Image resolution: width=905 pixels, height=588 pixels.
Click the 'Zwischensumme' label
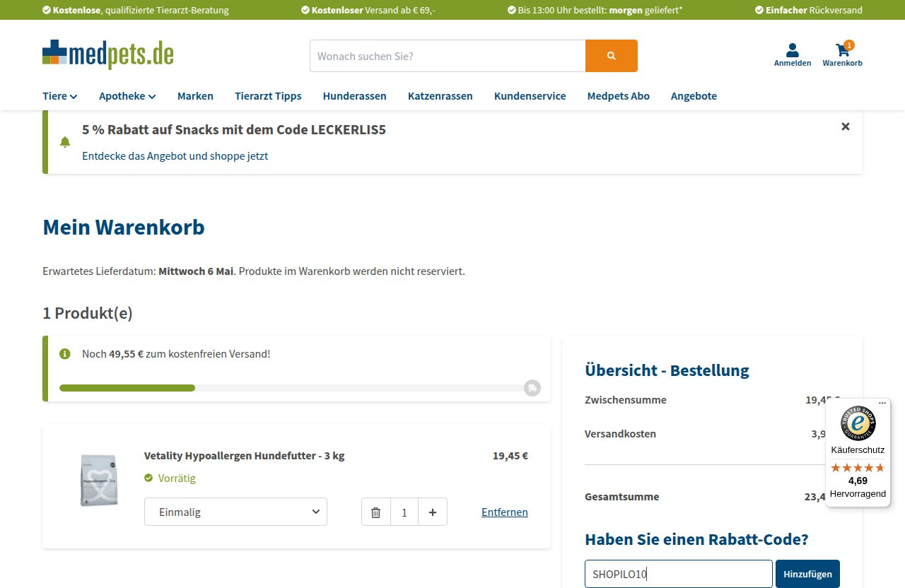click(x=626, y=400)
